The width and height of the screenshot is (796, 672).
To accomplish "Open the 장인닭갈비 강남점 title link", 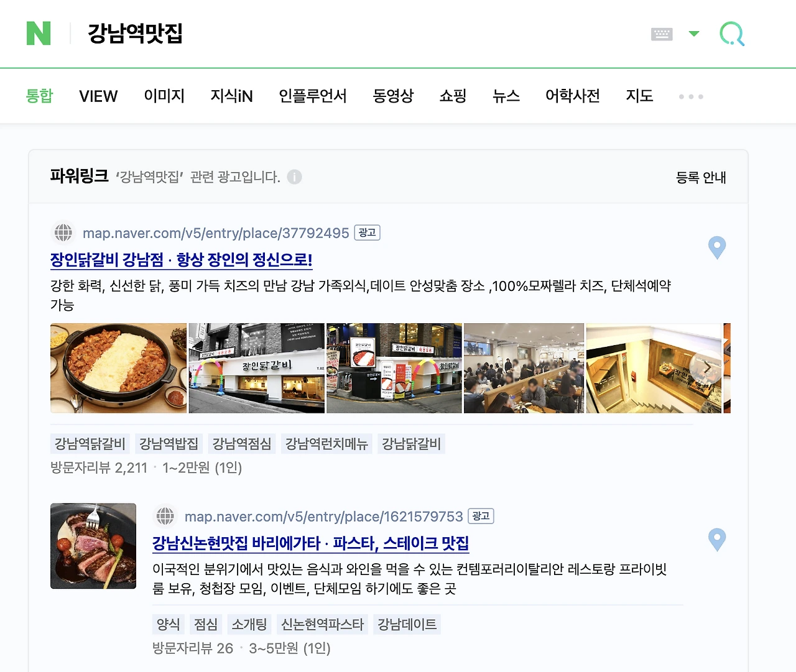I will [x=181, y=260].
